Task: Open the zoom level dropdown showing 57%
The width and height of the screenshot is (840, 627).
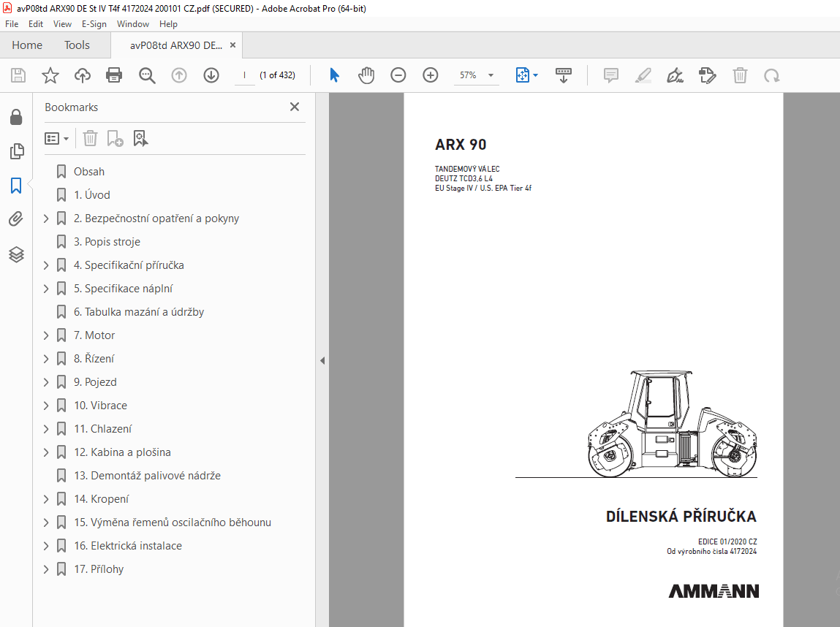Action: [490, 75]
